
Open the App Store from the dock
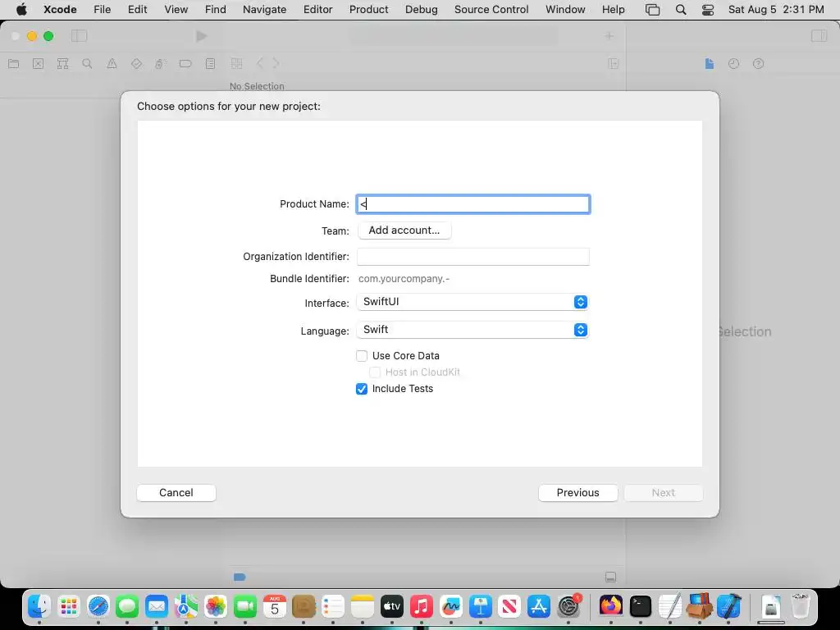coord(539,606)
